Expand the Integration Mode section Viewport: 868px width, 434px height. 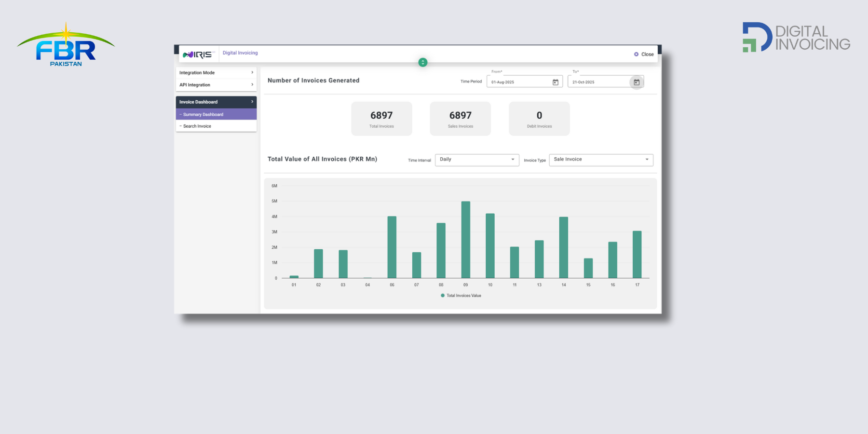click(216, 73)
